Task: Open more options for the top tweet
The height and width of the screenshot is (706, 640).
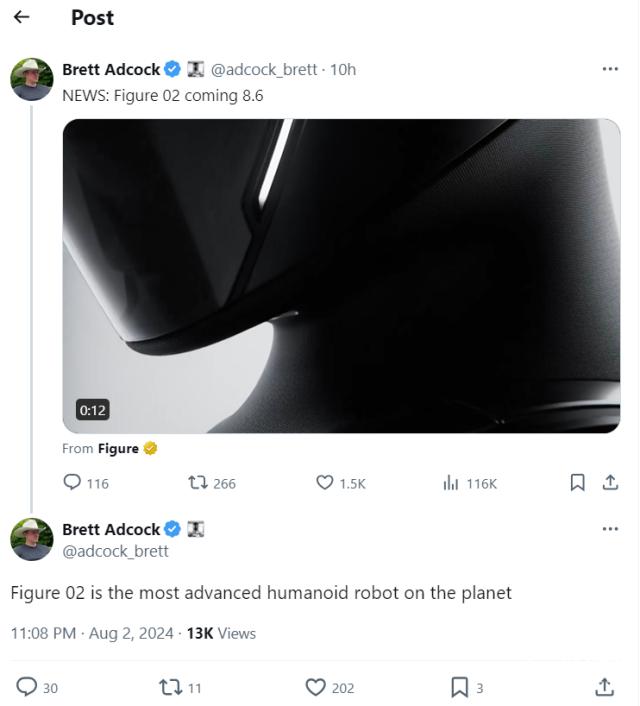Action: (610, 69)
